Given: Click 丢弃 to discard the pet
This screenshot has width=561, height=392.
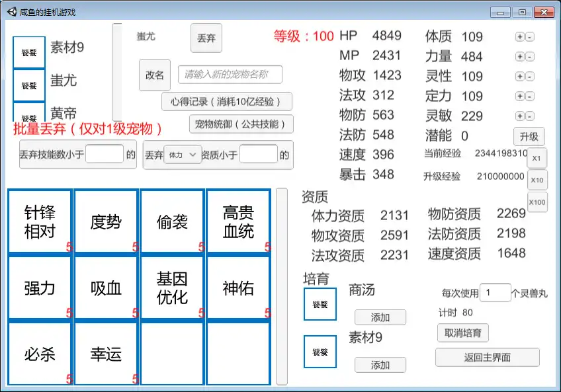Looking at the screenshot, I should 206,38.
